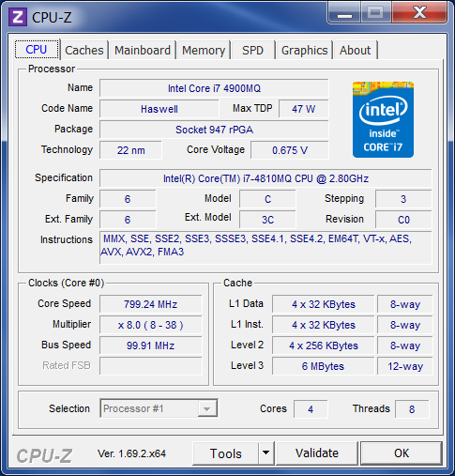
Task: Click the CPU-Z purple Z title icon
Action: (18, 17)
